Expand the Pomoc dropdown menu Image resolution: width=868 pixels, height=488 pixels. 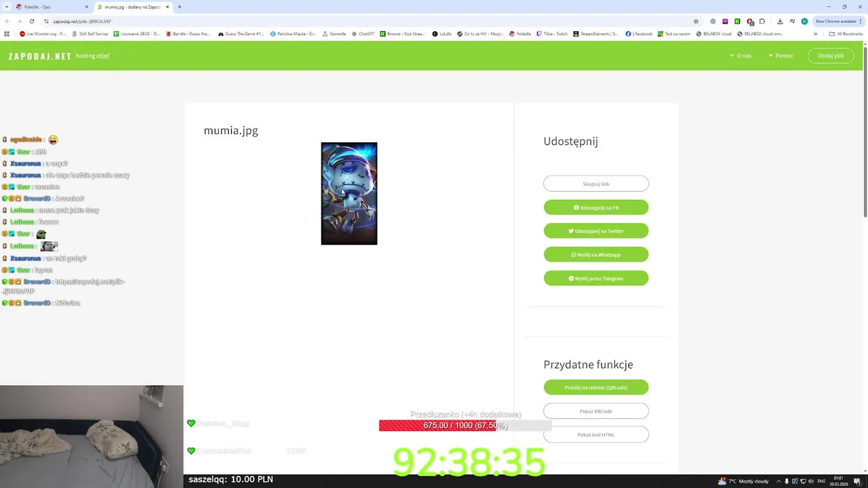[781, 56]
